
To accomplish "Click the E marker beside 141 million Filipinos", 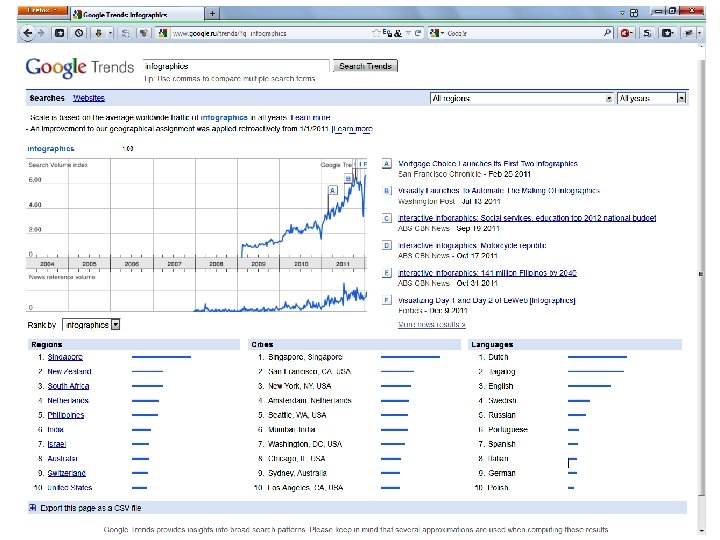I will tap(387, 273).
